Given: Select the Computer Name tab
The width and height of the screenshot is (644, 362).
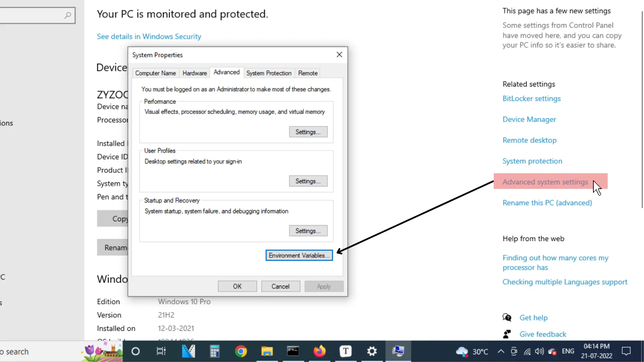Looking at the screenshot, I should pos(155,73).
